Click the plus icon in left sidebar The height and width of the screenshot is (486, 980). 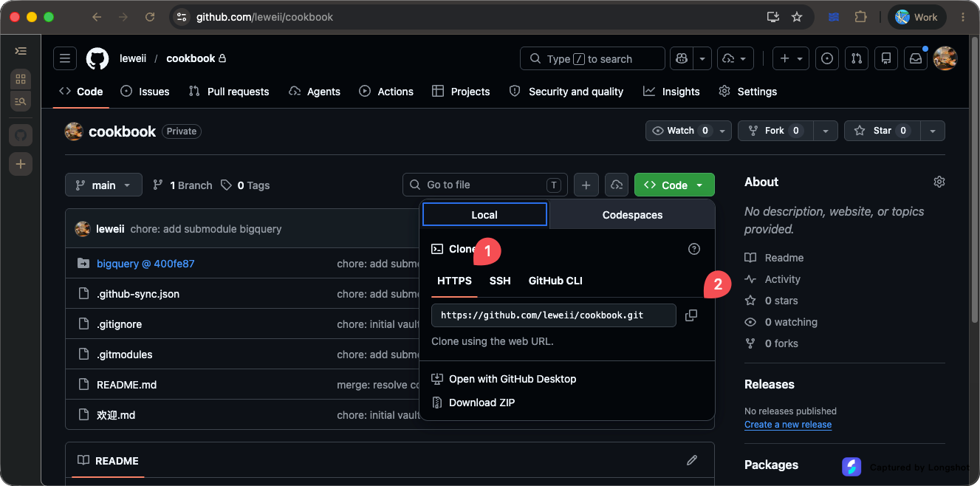[21, 164]
